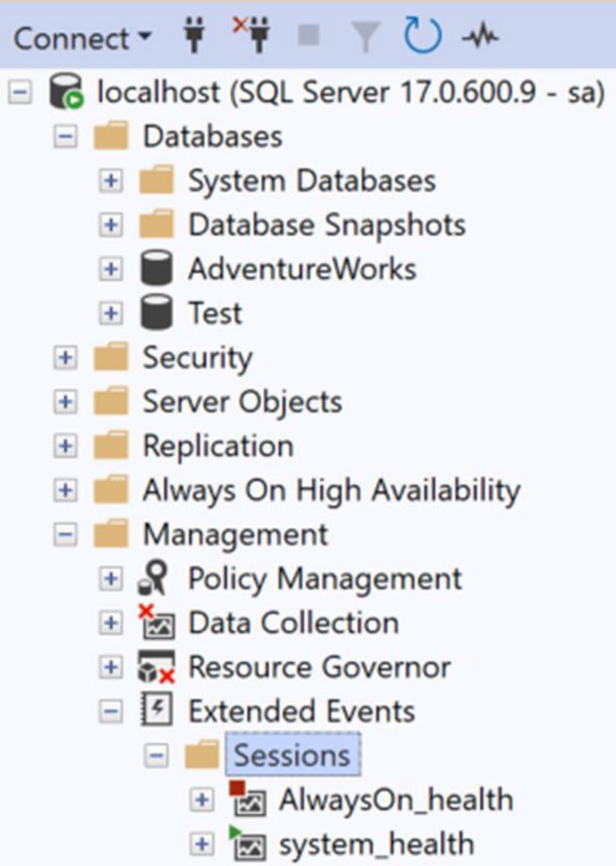Open the Connect dropdown
Image resolution: width=616 pixels, height=866 pixels.
pos(83,38)
